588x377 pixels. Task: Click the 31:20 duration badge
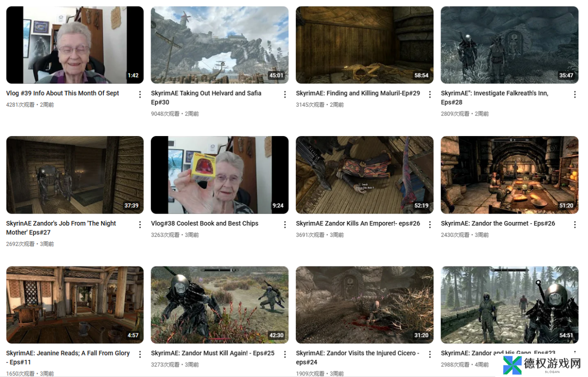click(x=422, y=335)
